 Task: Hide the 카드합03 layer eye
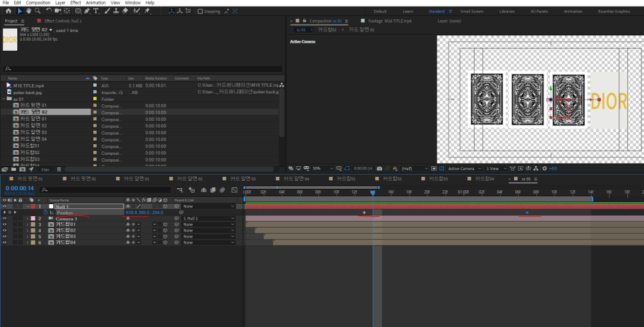pos(5,236)
